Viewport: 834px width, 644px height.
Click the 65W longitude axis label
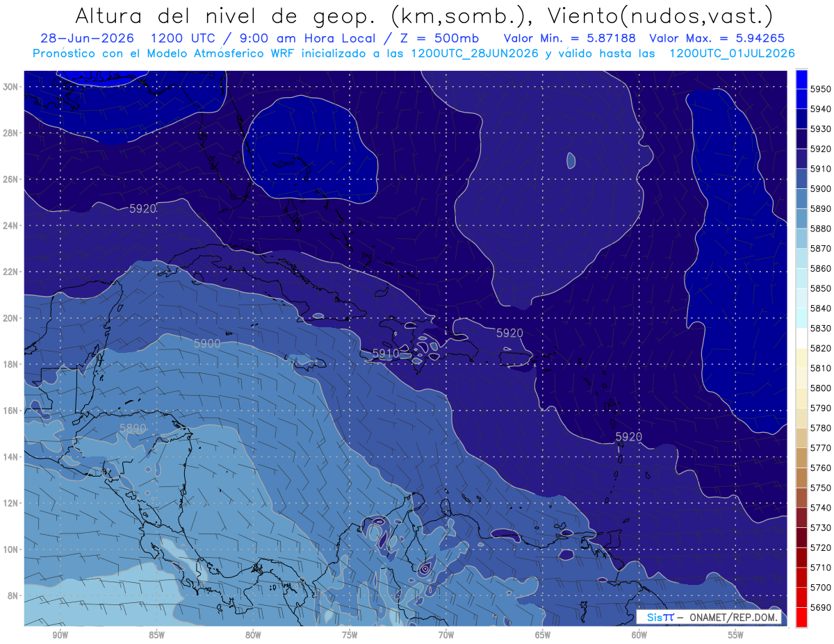pyautogui.click(x=543, y=636)
